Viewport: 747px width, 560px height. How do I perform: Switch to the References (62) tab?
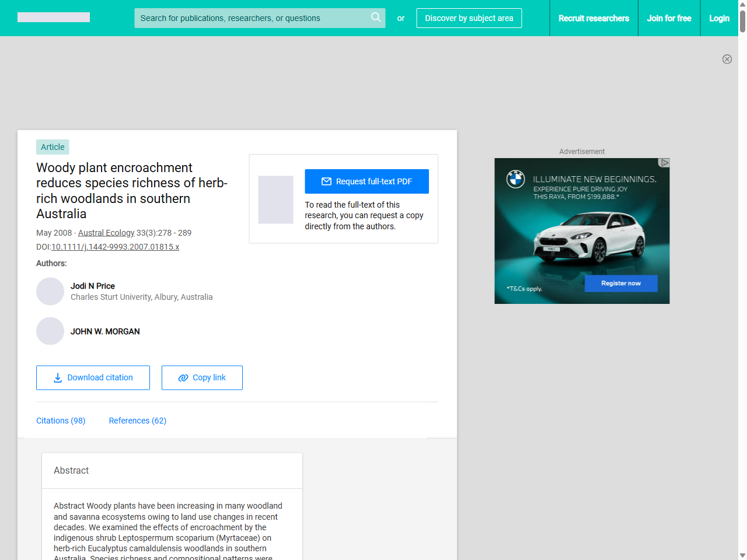138,421
